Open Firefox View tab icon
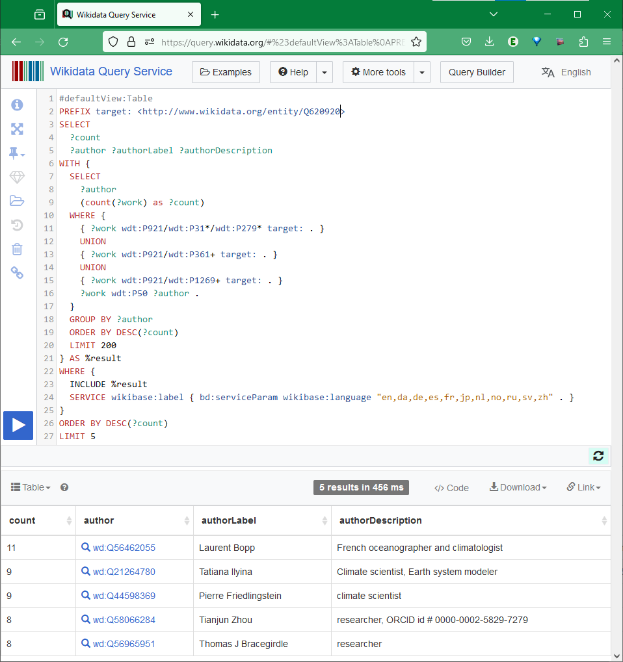This screenshot has width=623, height=662. point(40,15)
